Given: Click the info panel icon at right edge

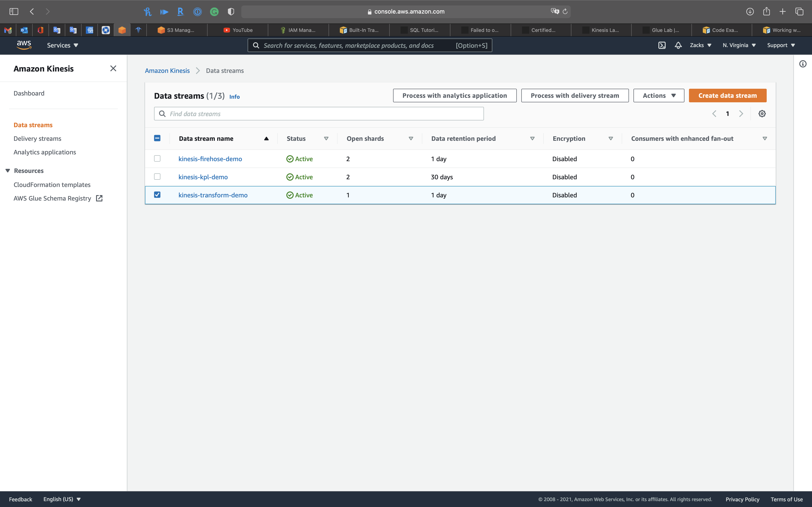Looking at the screenshot, I should click(803, 64).
